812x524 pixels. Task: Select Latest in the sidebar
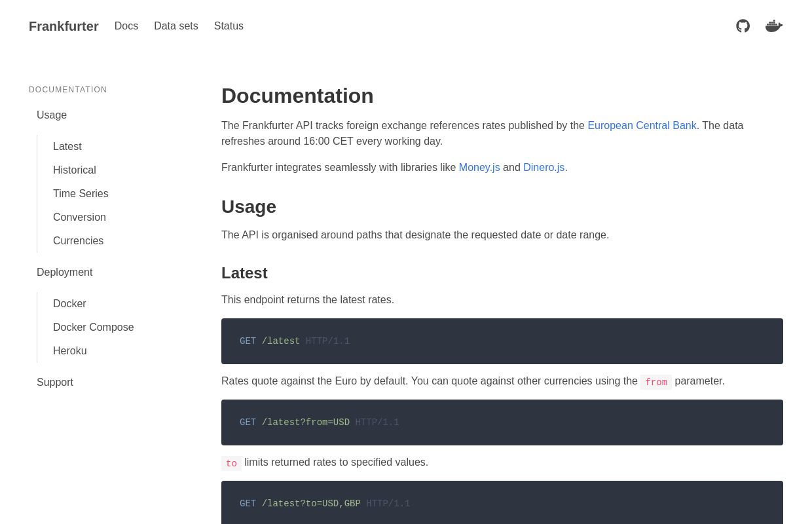pyautogui.click(x=67, y=147)
